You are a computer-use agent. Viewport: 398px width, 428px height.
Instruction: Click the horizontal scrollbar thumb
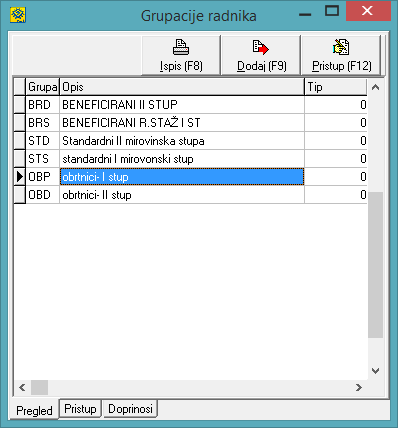coord(39,387)
